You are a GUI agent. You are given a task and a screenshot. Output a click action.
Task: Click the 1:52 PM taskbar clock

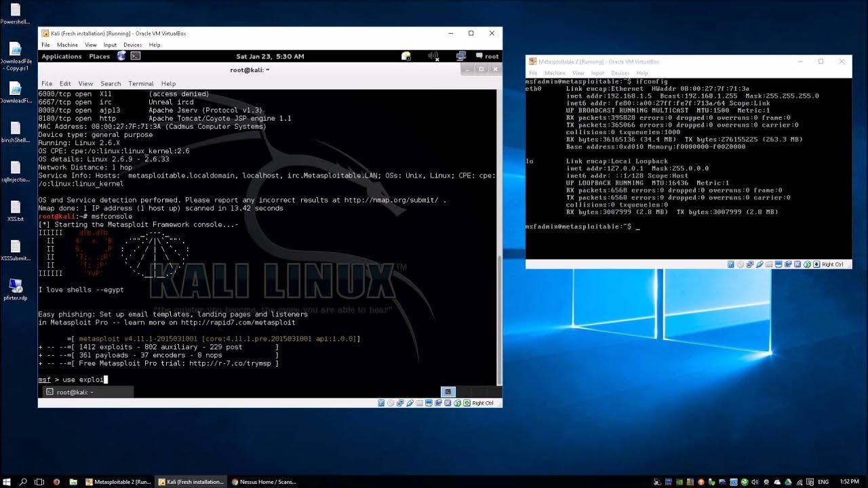coord(850,482)
